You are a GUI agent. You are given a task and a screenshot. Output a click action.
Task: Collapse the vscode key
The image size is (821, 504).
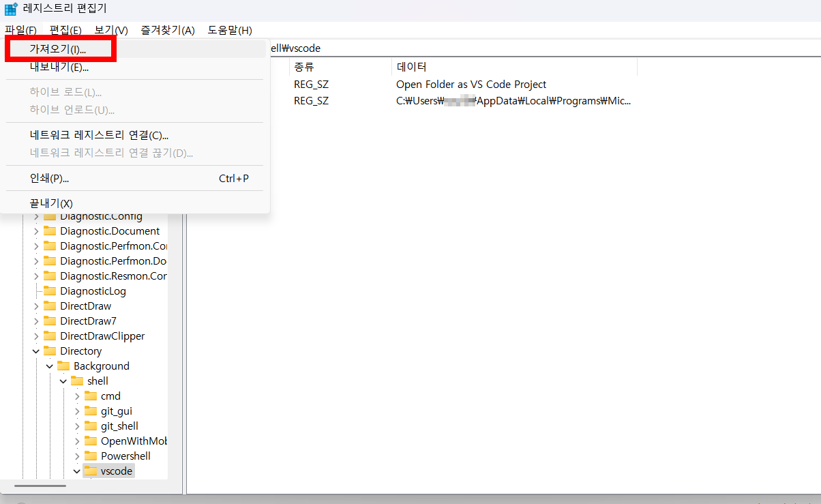(x=77, y=471)
